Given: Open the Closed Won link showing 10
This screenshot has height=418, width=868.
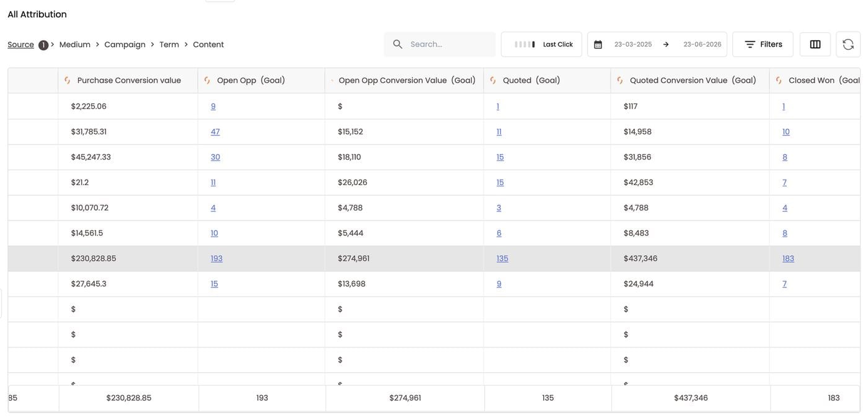Looking at the screenshot, I should (786, 132).
